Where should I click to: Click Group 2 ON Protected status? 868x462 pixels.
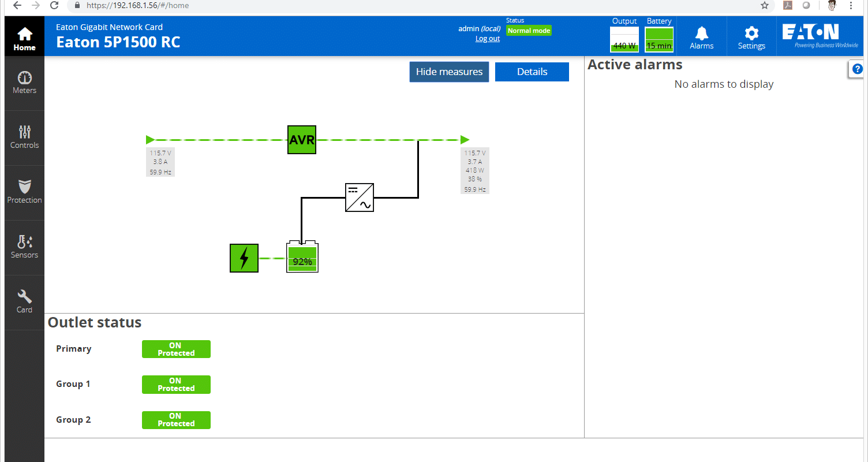[176, 420]
